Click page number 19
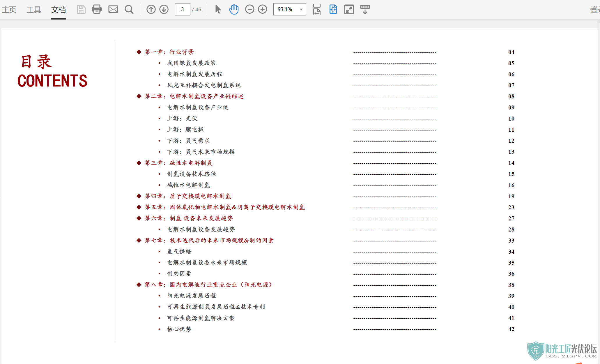 [511, 197]
